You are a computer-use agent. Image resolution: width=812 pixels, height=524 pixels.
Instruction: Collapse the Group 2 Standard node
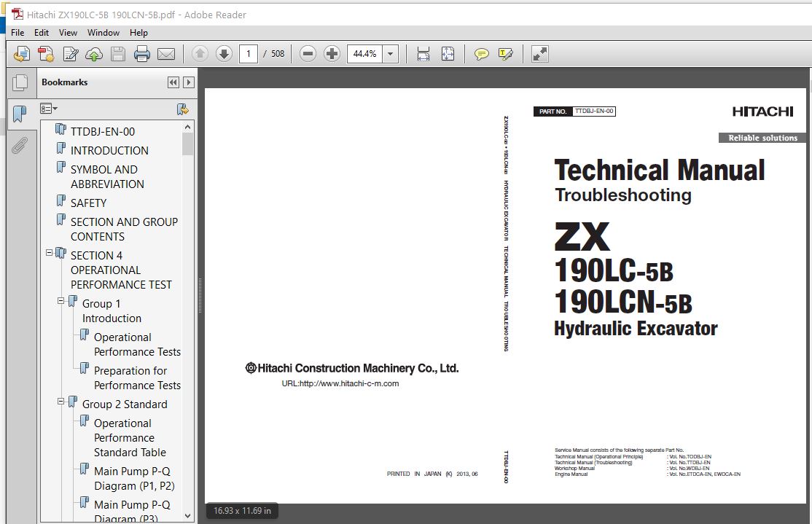click(60, 401)
